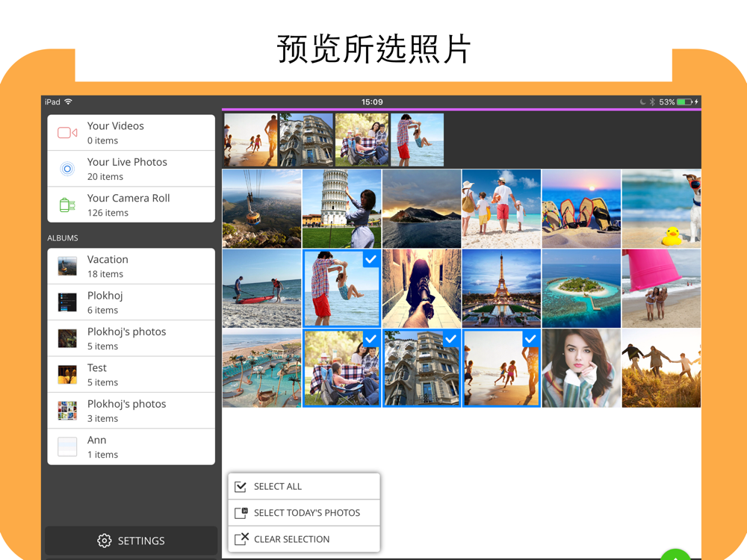Choose Select Today's Photos option
This screenshot has width=747, height=560.
[x=304, y=513]
